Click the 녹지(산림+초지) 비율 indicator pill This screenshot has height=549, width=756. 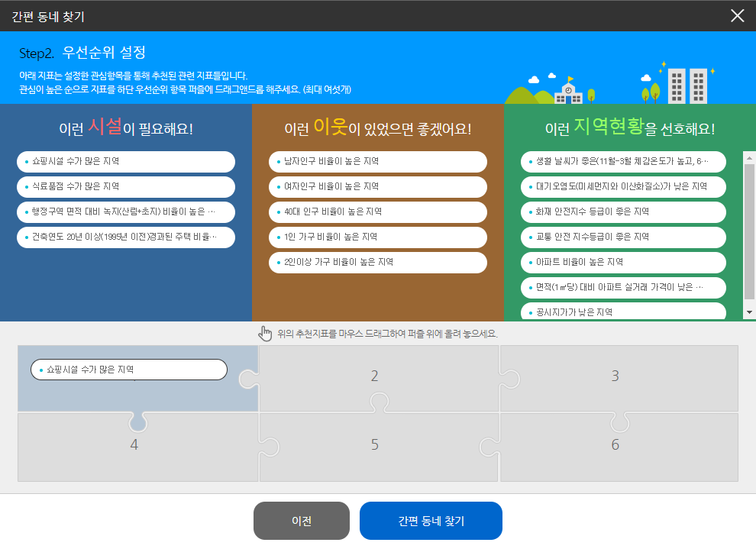124,212
